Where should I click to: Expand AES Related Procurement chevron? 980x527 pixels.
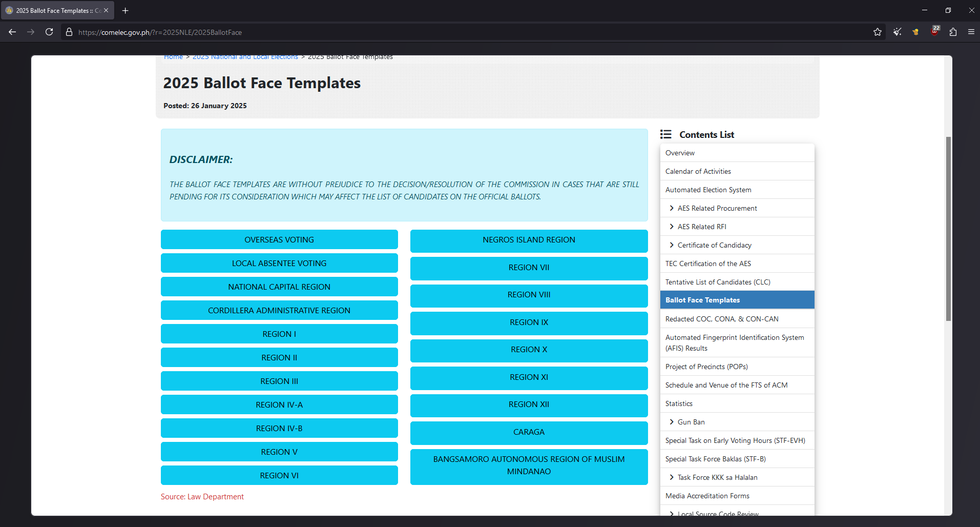(672, 208)
